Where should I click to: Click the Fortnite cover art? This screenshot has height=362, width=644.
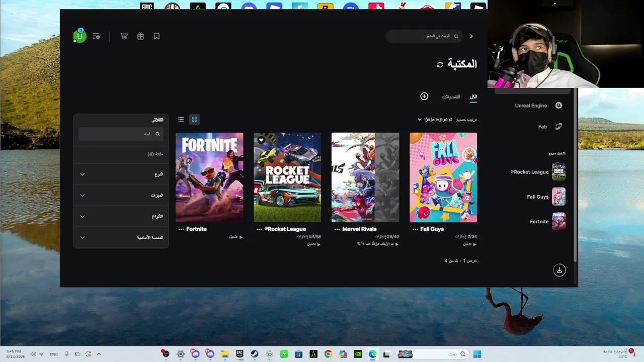[209, 177]
